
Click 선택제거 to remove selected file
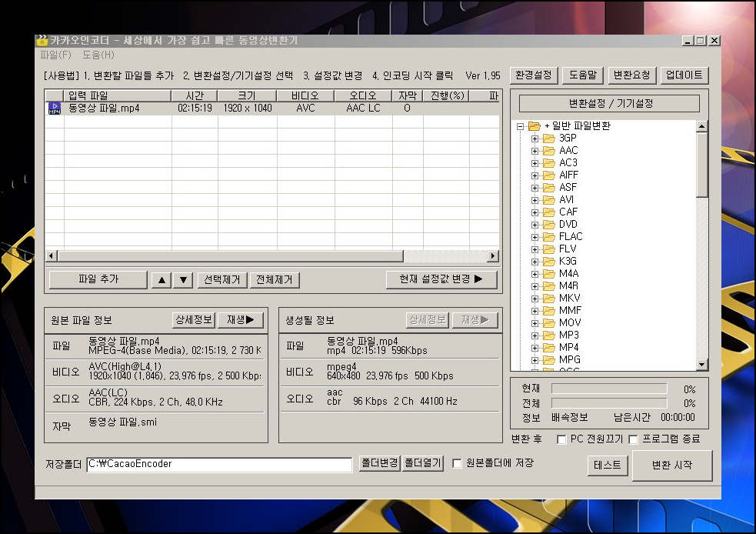(x=222, y=280)
